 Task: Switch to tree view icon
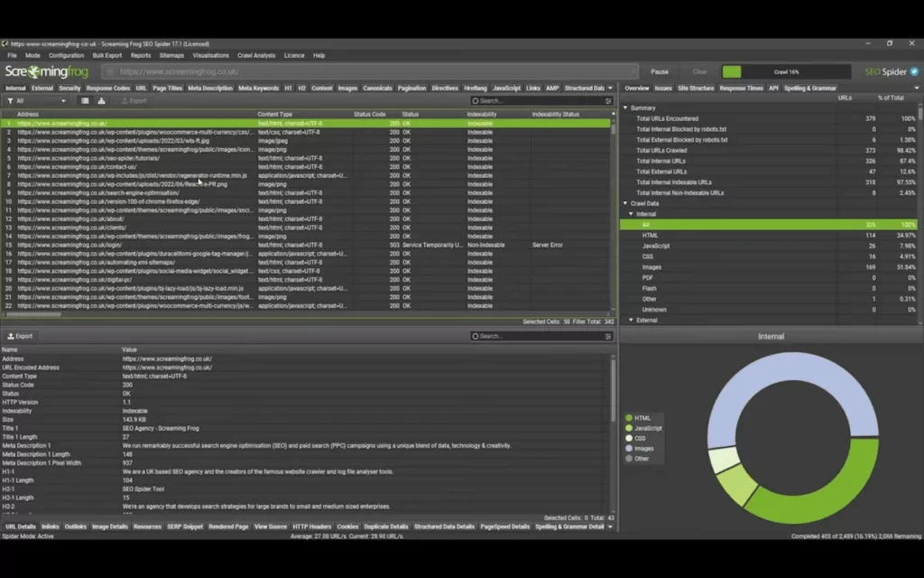[101, 101]
